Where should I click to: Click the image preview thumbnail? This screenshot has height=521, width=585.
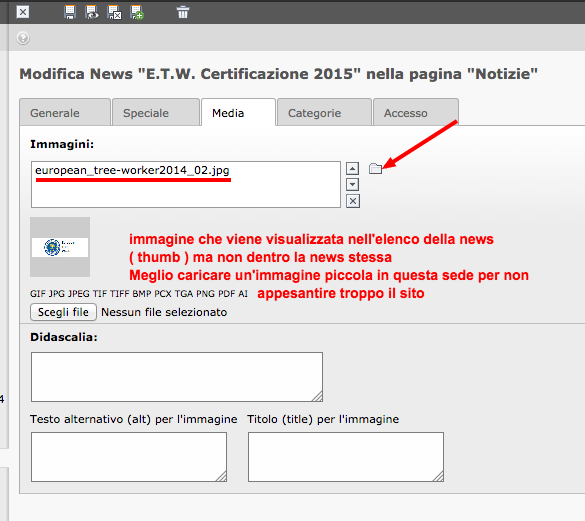[60, 247]
